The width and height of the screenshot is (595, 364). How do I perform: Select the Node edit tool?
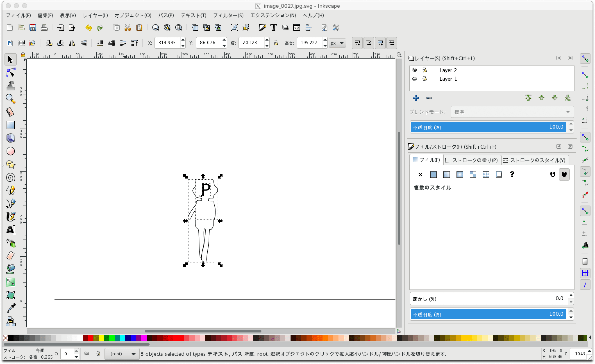pyautogui.click(x=10, y=73)
